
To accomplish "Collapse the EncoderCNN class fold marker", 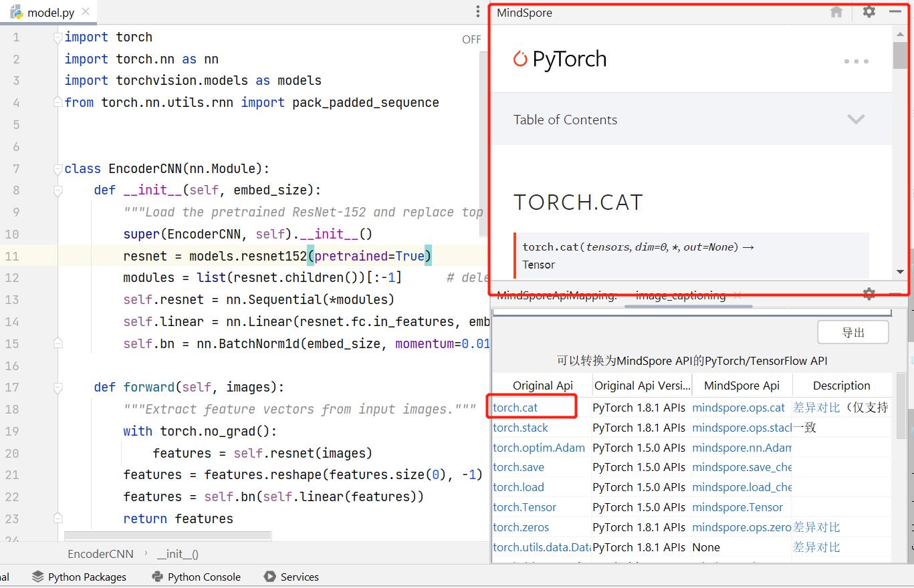I will point(58,169).
